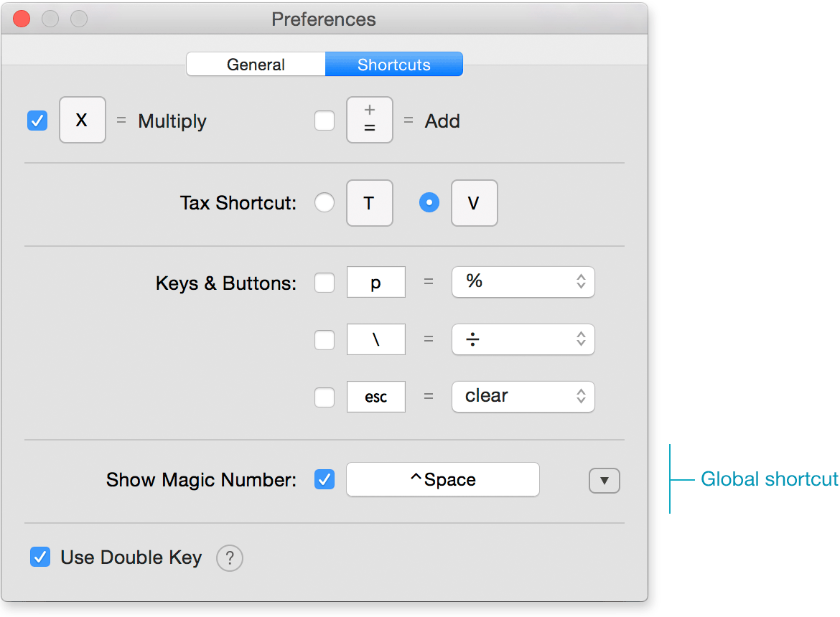Click the backslash key input field
Viewport: 840px width, 617px height.
[376, 339]
